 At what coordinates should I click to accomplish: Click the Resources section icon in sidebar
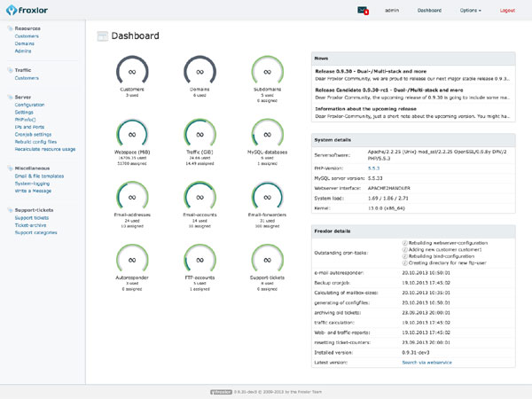pyautogui.click(x=10, y=28)
